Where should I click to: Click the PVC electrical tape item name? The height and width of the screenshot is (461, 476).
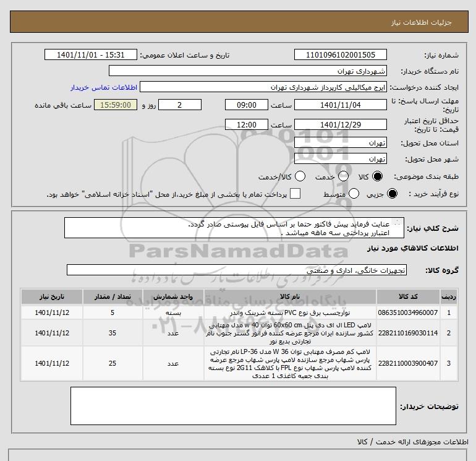pos(290,312)
